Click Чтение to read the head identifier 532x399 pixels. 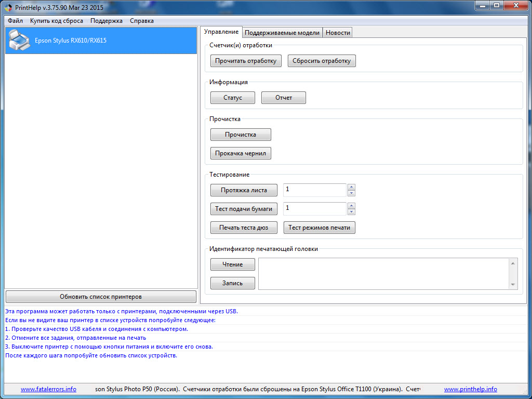pos(232,264)
